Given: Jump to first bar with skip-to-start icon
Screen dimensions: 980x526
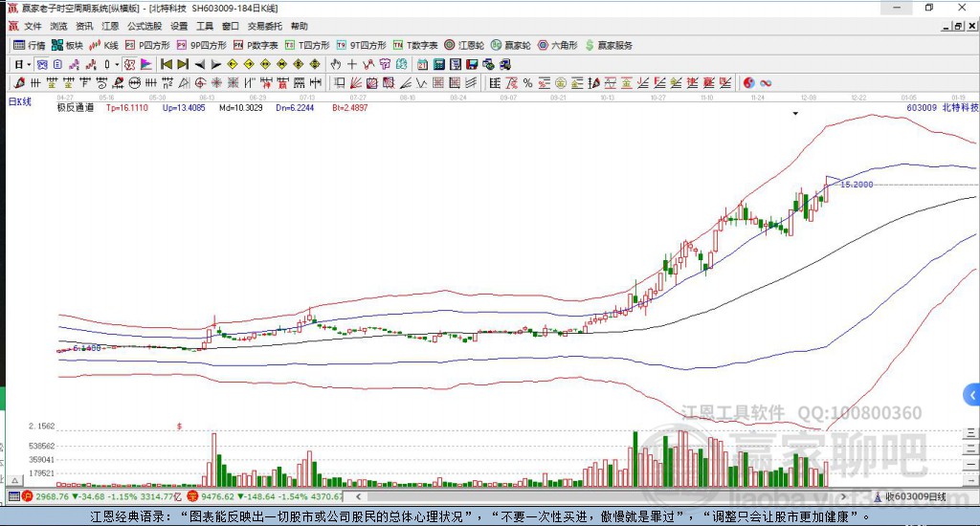Looking at the screenshot, I should pos(167,64).
